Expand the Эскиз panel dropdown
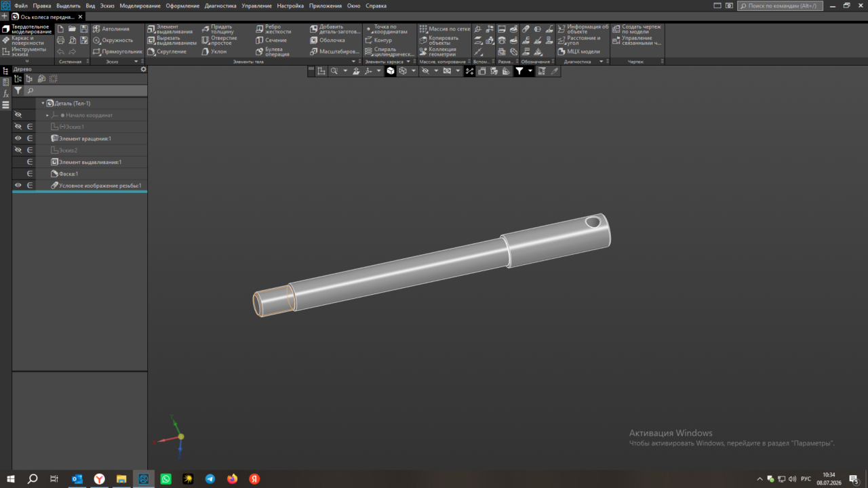The width and height of the screenshot is (868, 488). 135,62
